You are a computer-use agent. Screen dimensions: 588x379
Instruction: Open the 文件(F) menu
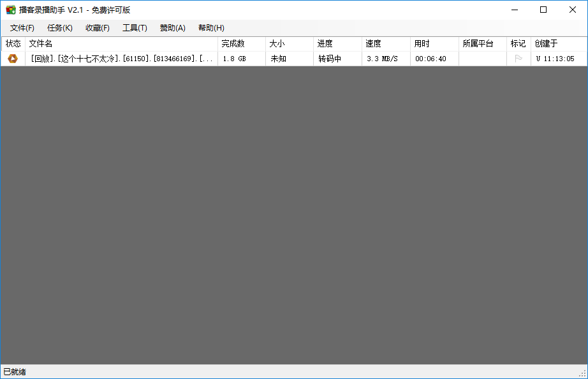[x=22, y=28]
